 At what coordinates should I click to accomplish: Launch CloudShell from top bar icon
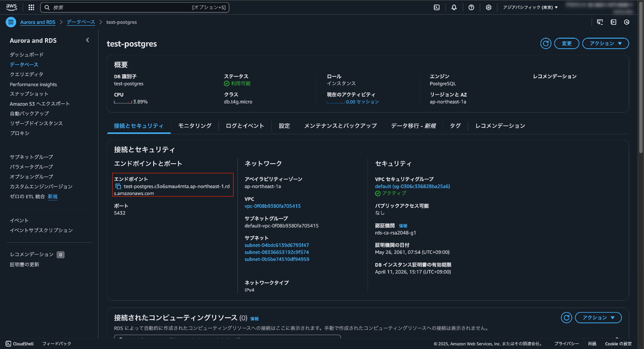point(437,7)
